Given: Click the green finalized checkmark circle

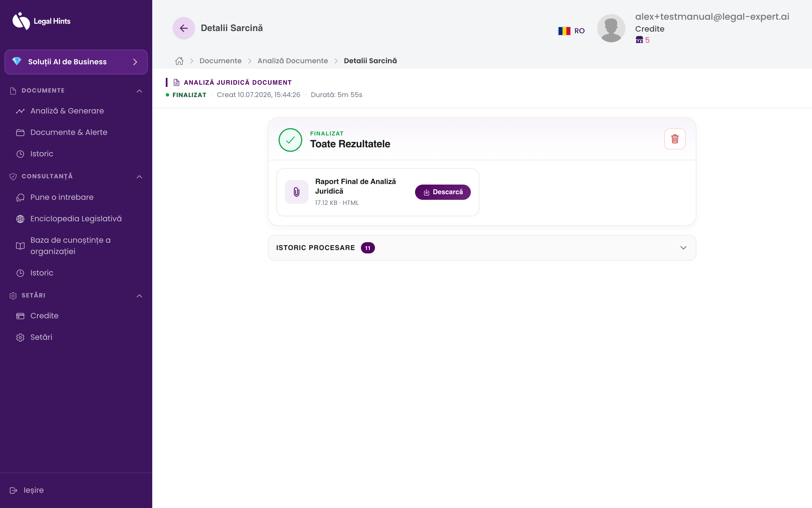Looking at the screenshot, I should click(290, 140).
